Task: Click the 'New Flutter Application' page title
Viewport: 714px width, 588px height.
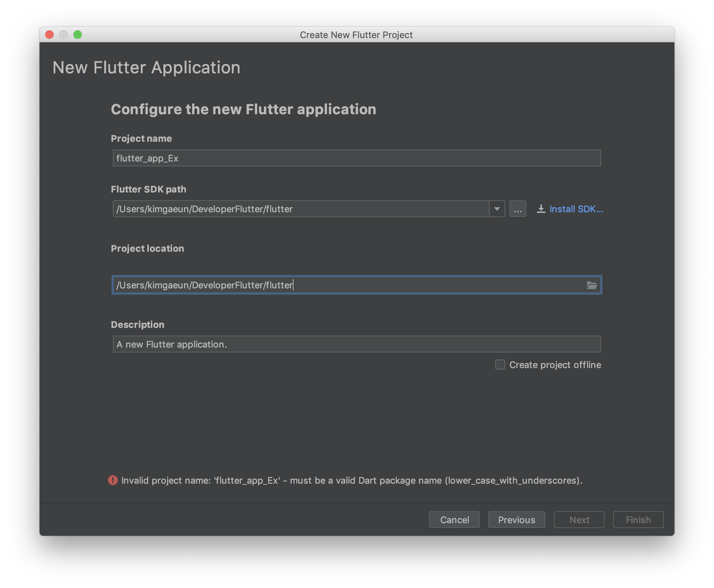Action: click(146, 67)
